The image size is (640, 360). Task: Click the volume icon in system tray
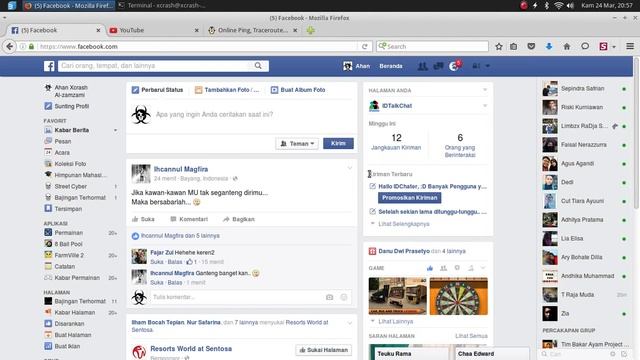click(x=570, y=5)
